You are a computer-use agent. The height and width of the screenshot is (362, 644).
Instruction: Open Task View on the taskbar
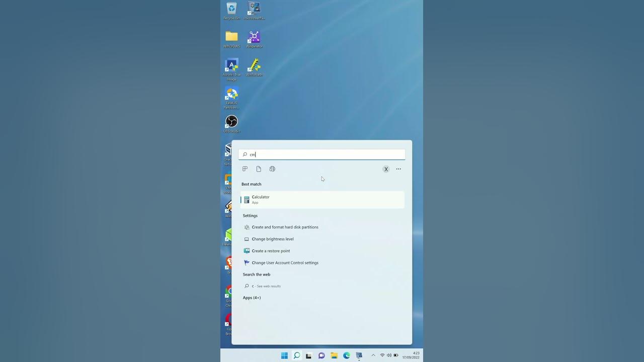tap(309, 355)
